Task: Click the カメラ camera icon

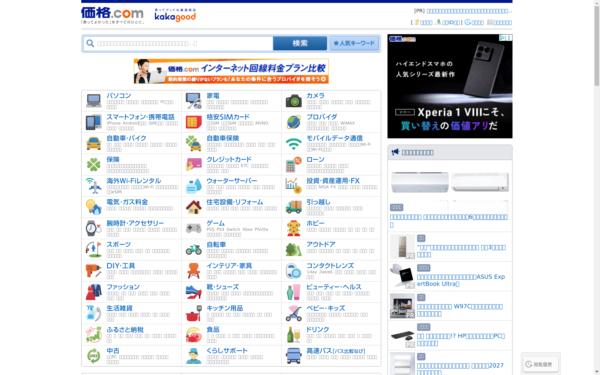Action: (293, 101)
